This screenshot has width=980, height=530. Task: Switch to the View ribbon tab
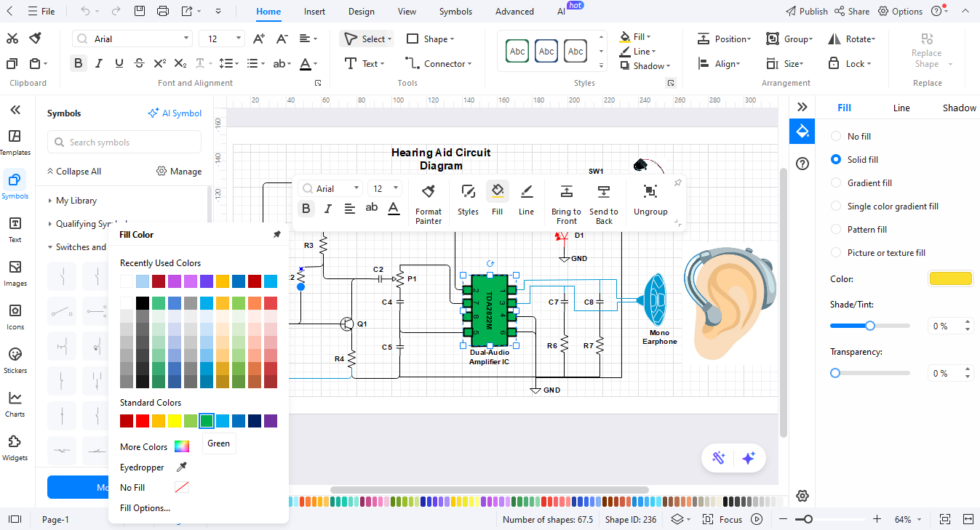coord(407,11)
